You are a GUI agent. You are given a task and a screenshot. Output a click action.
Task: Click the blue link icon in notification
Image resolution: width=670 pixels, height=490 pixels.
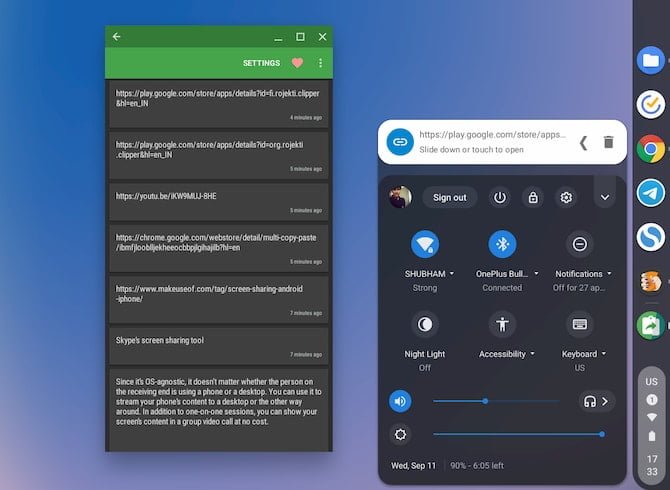pyautogui.click(x=400, y=142)
